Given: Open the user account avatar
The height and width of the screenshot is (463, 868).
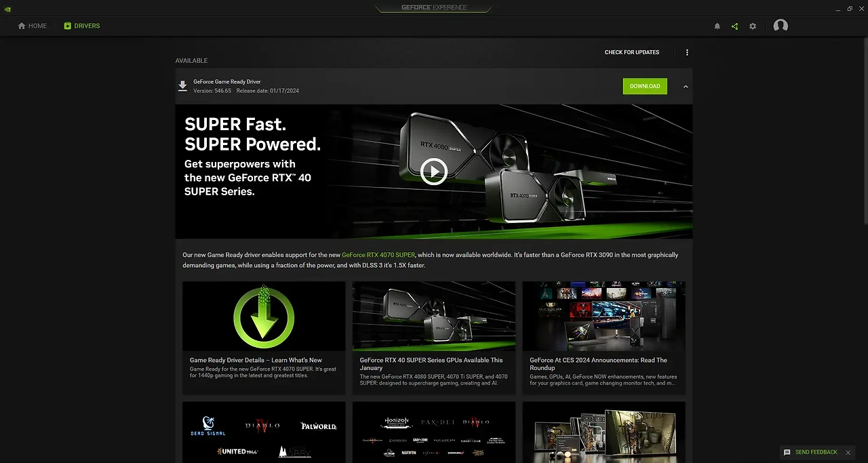Looking at the screenshot, I should 781,26.
